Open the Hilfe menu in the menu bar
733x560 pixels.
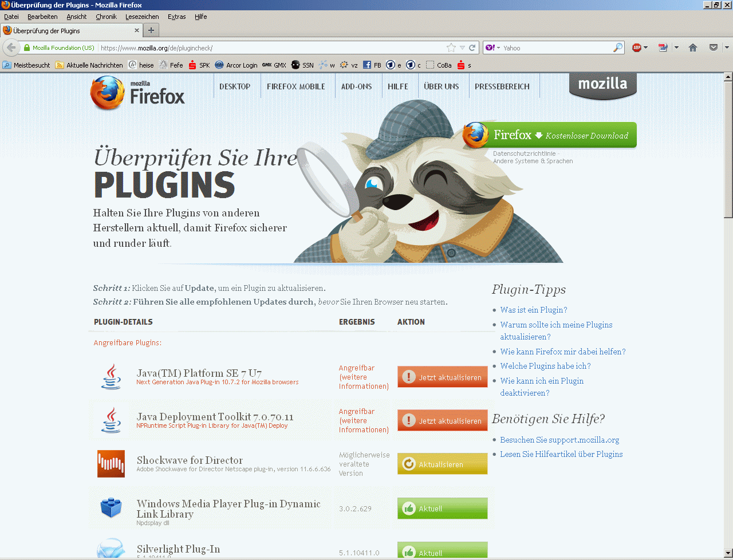point(201,17)
